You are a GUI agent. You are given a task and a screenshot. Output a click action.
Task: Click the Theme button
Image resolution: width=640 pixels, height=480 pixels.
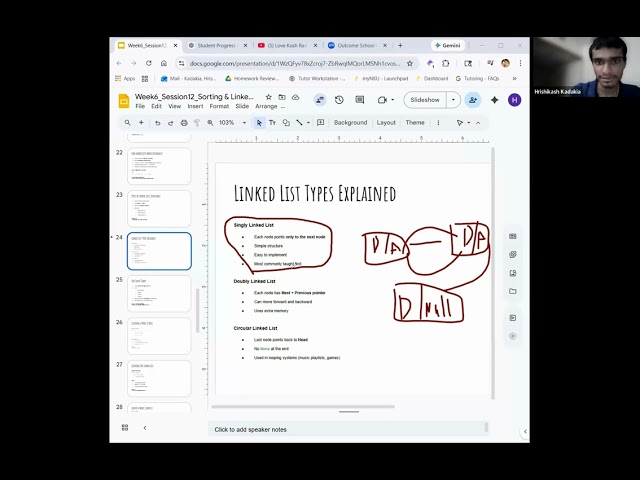point(415,122)
